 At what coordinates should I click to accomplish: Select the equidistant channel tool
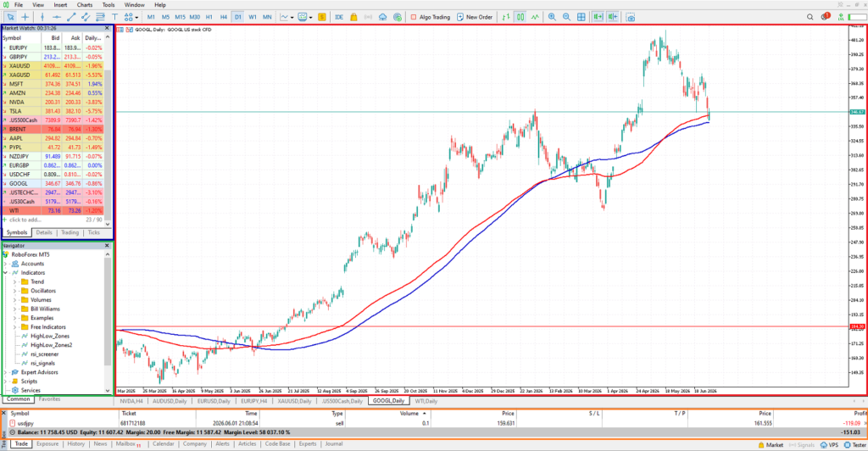[x=86, y=17]
